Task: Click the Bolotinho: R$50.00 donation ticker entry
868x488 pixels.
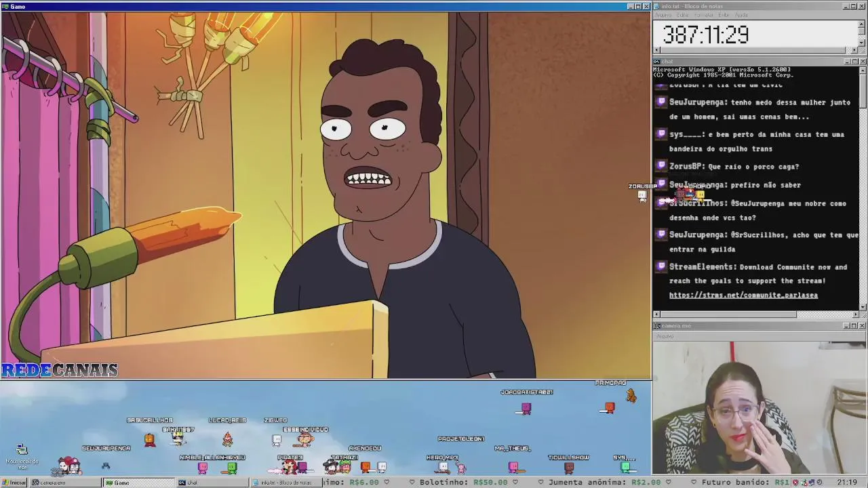Action: [463, 483]
